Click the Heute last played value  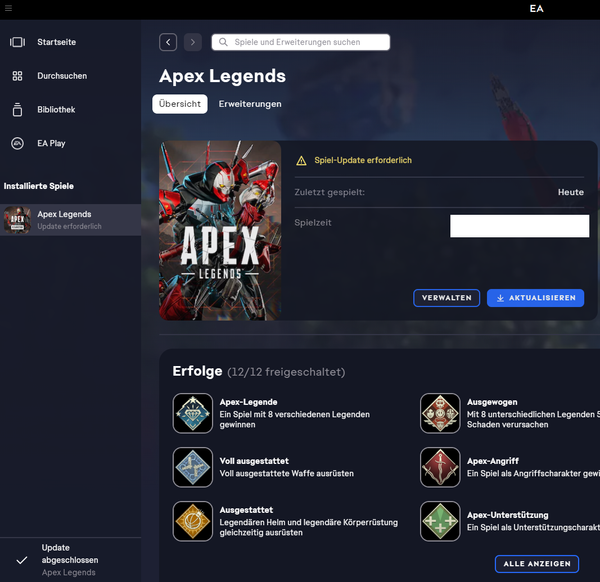click(x=571, y=192)
